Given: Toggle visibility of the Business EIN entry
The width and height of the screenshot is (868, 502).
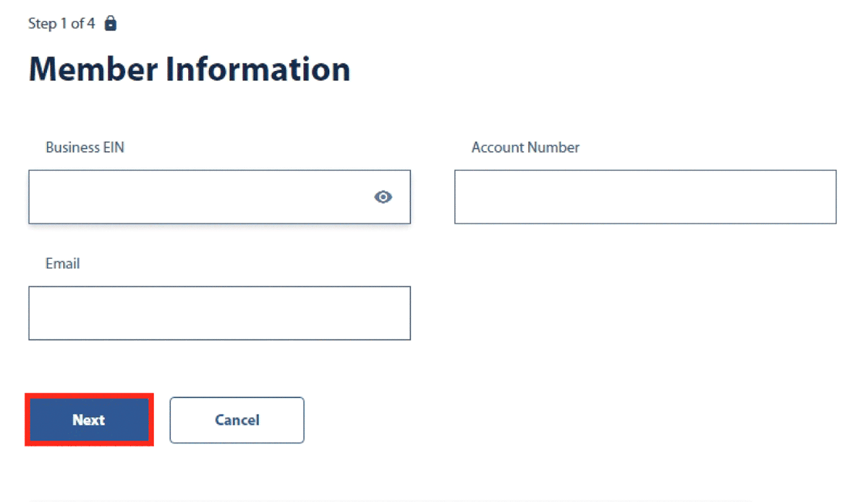Looking at the screenshot, I should pyautogui.click(x=383, y=197).
